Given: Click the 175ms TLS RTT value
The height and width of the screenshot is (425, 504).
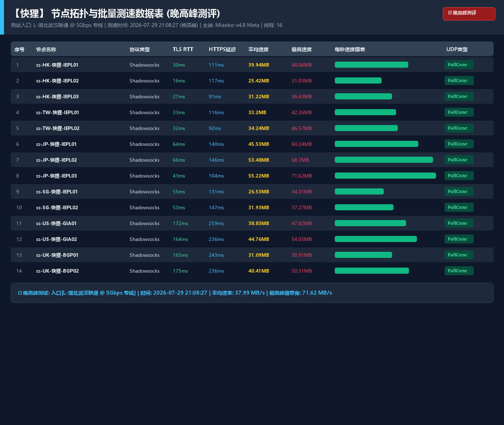Looking at the screenshot, I should pyautogui.click(x=180, y=271).
